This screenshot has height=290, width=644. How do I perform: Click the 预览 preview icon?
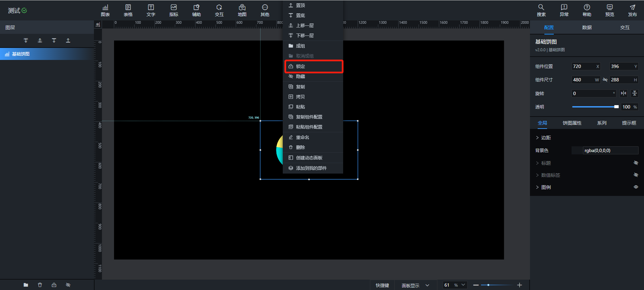click(609, 10)
